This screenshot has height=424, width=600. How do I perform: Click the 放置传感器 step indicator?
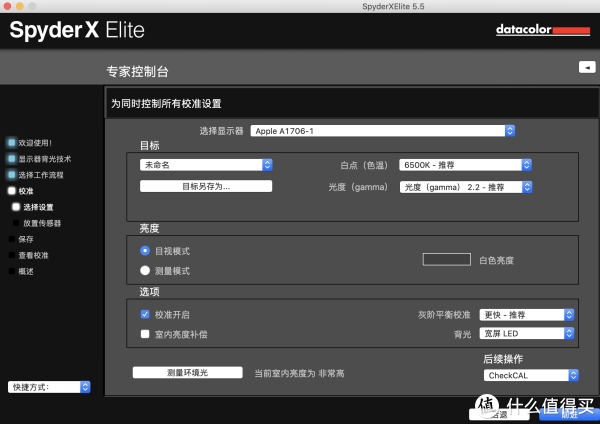(x=16, y=223)
